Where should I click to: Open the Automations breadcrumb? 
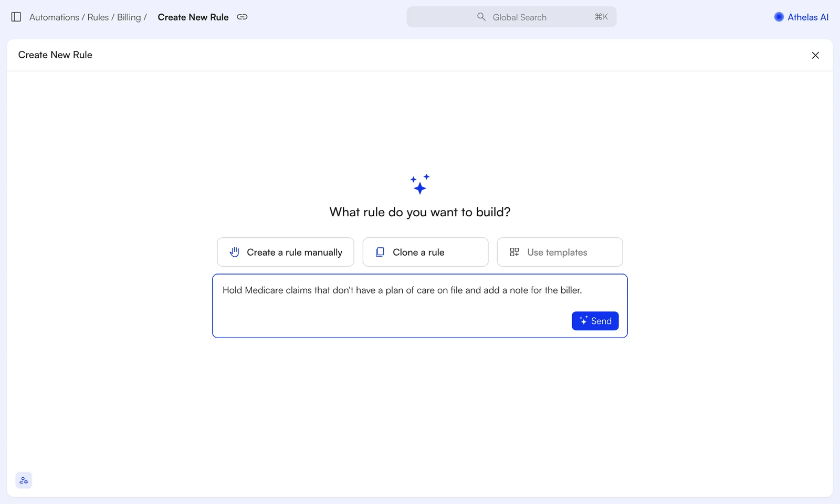tap(54, 17)
